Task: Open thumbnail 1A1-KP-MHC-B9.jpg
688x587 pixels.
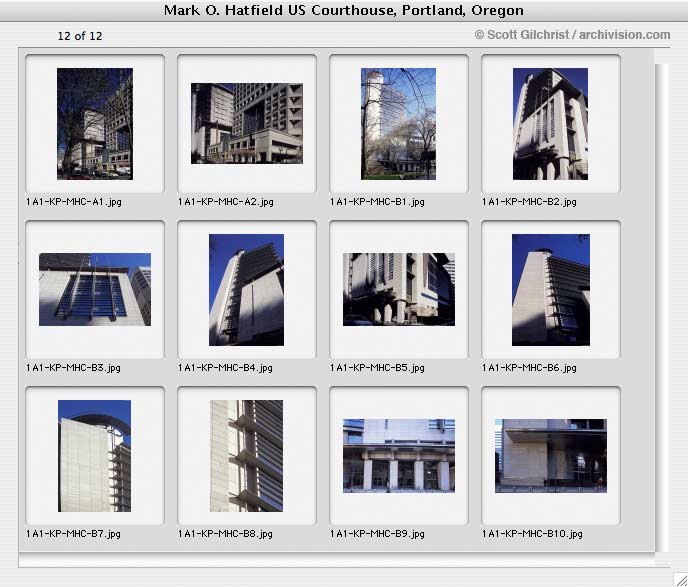Action: [x=399, y=456]
